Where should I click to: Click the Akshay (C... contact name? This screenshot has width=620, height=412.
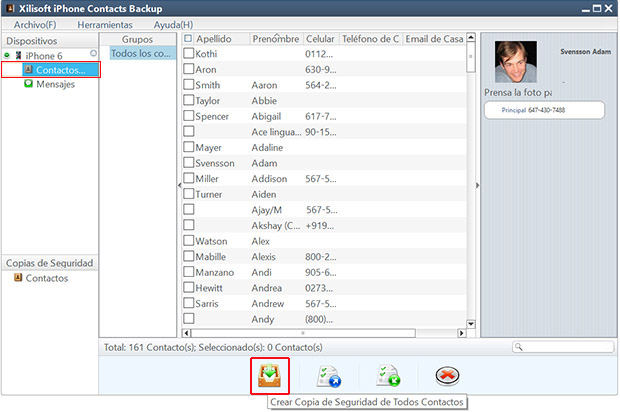click(276, 226)
